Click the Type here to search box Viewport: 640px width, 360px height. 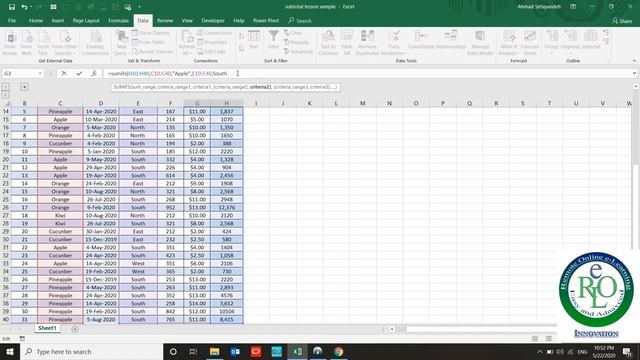[x=91, y=351]
